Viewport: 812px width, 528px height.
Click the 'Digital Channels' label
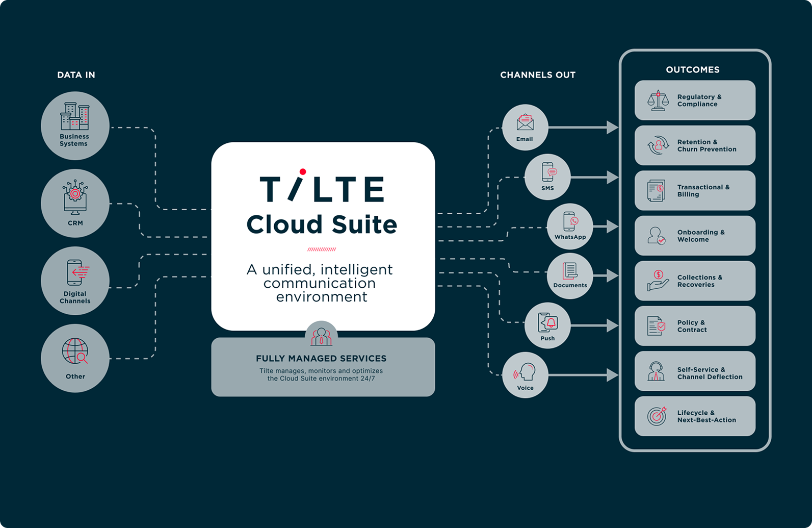pos(75,297)
